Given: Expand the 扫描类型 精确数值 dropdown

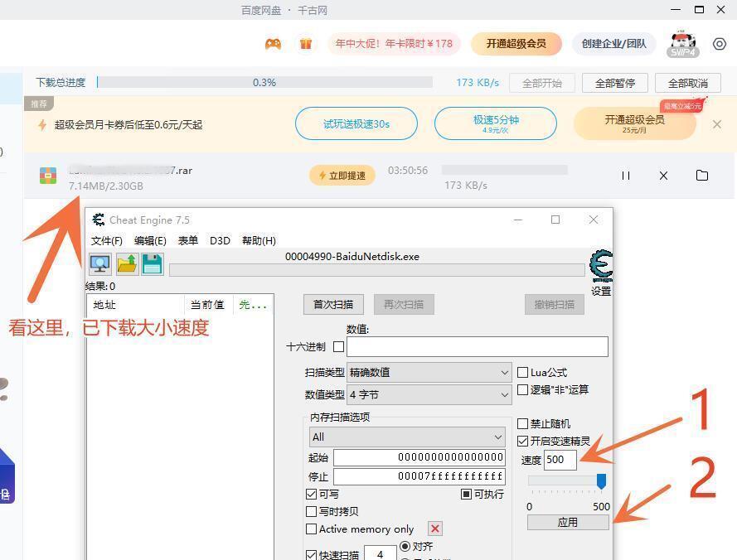Looking at the screenshot, I should coord(429,373).
